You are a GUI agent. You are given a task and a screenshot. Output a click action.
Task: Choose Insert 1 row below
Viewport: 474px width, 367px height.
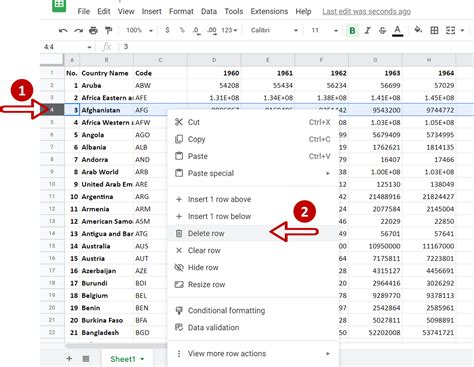click(253, 216)
